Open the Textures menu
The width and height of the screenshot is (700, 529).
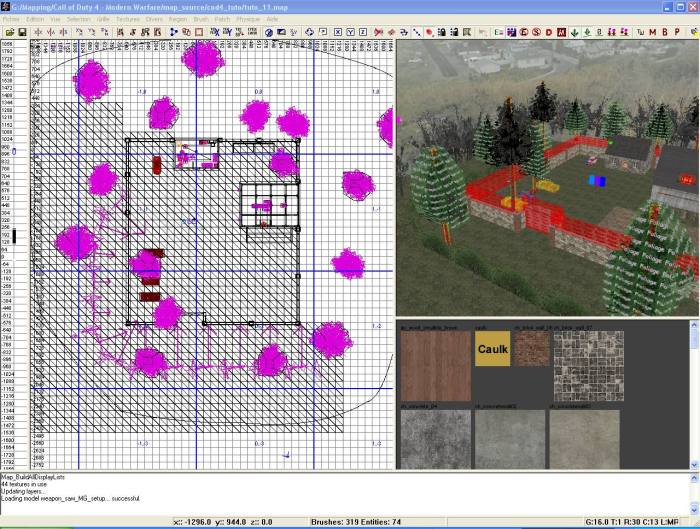click(x=128, y=19)
